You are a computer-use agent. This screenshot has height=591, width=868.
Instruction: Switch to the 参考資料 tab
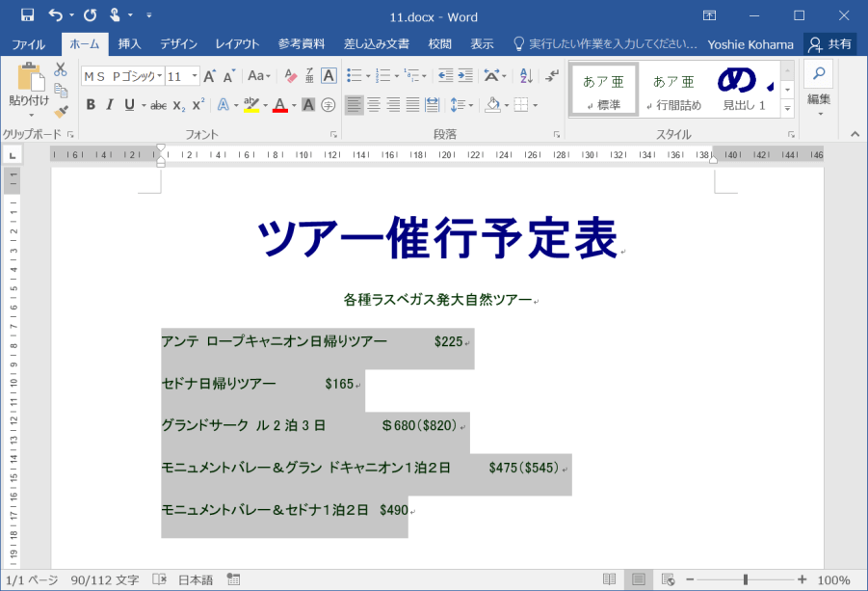[x=302, y=44]
